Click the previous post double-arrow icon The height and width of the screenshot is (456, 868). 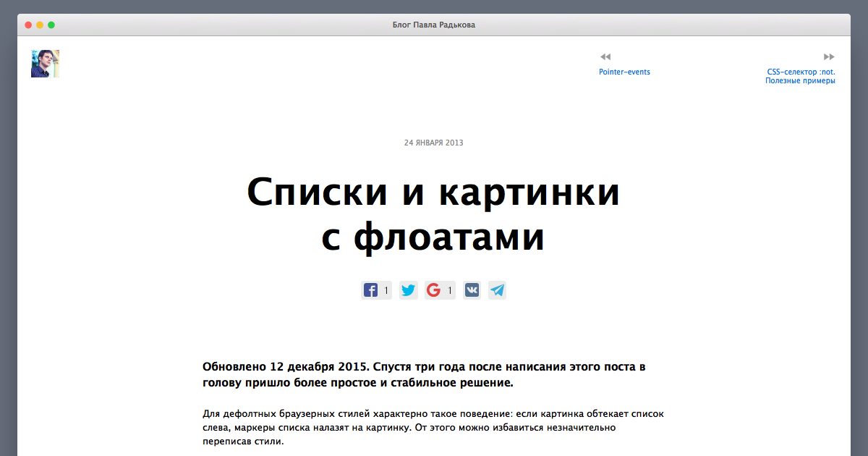tap(605, 56)
